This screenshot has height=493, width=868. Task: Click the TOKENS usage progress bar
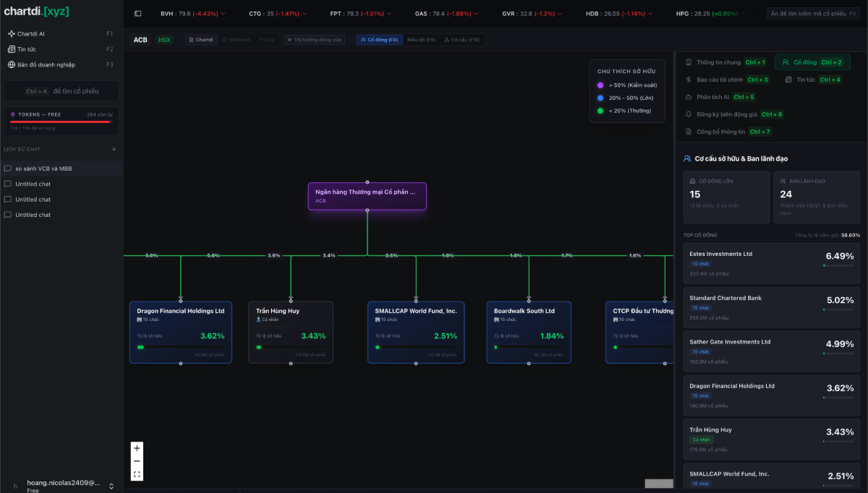point(61,122)
